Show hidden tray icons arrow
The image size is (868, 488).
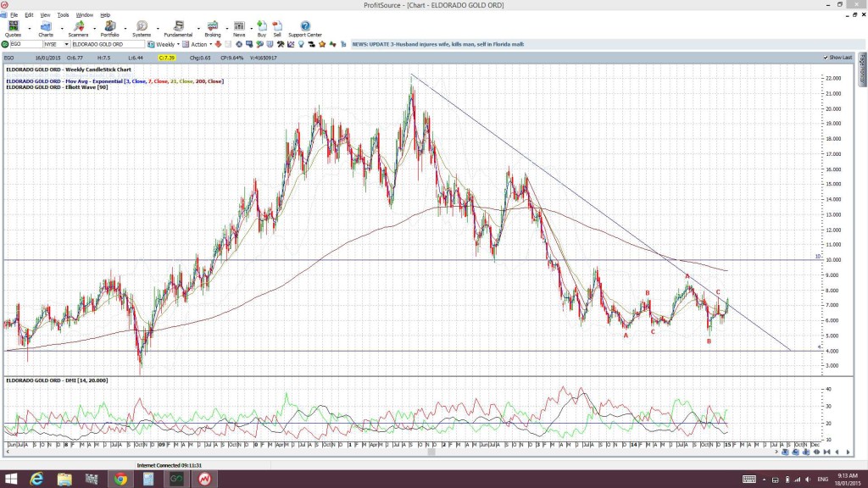(x=764, y=480)
